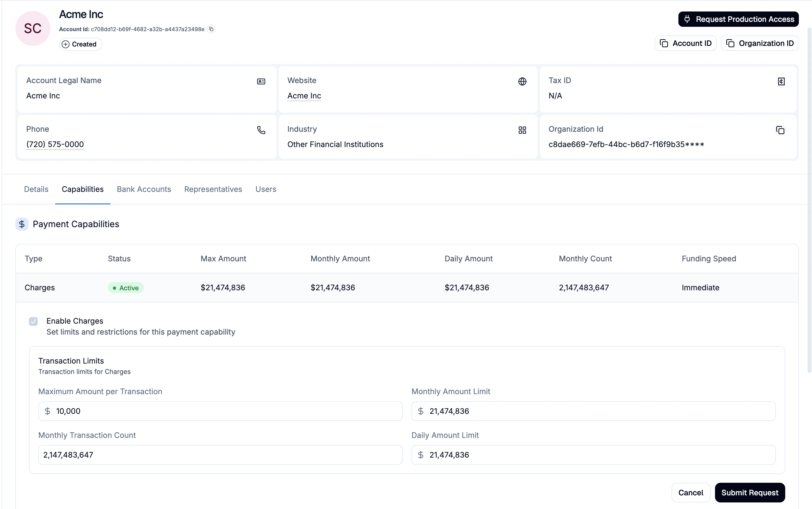Copy using the Account ID button
Viewport: 812px width, 509px height.
(685, 43)
